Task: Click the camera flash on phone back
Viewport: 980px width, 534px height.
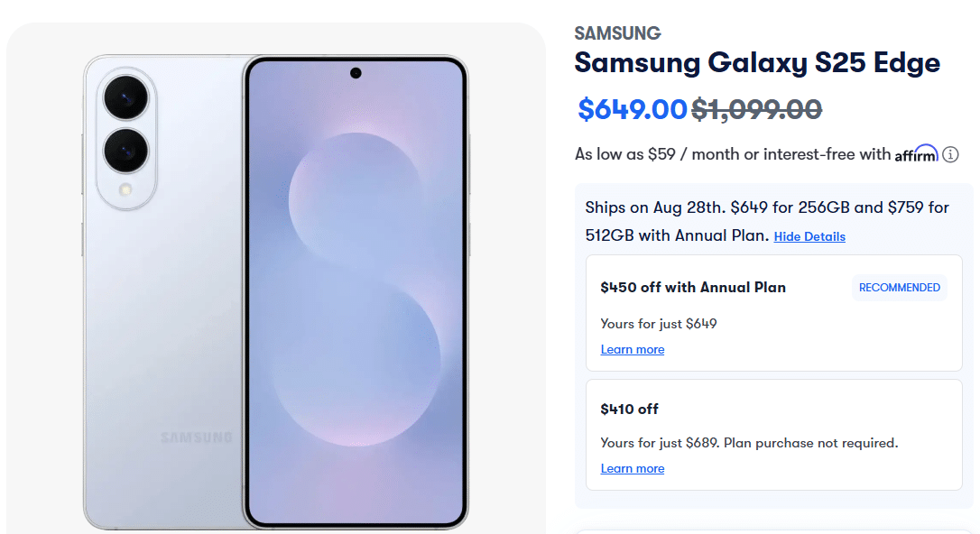Action: [125, 190]
